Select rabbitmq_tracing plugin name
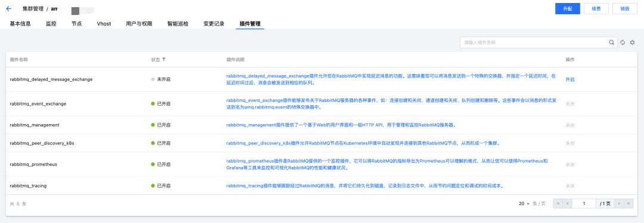 [x=28, y=185]
